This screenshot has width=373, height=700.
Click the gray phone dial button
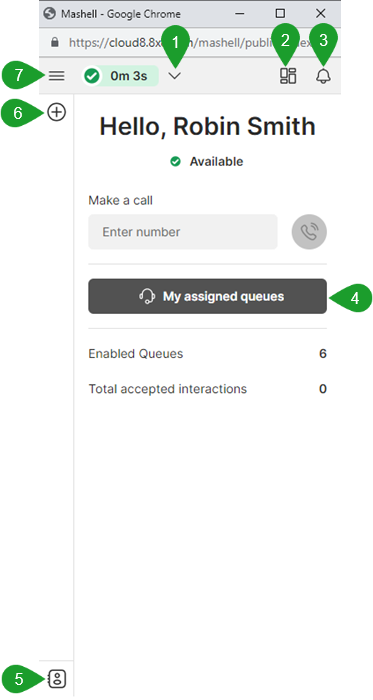click(309, 232)
